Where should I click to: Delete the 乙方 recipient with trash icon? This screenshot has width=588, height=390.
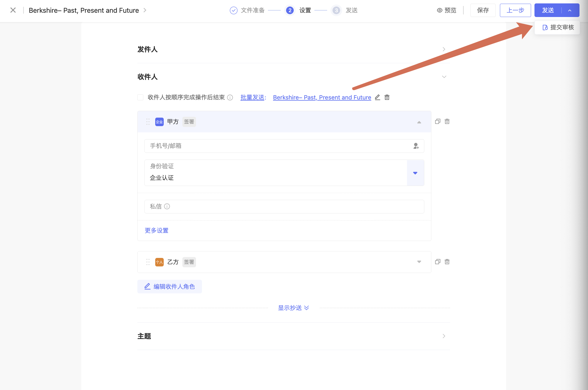[x=447, y=262]
